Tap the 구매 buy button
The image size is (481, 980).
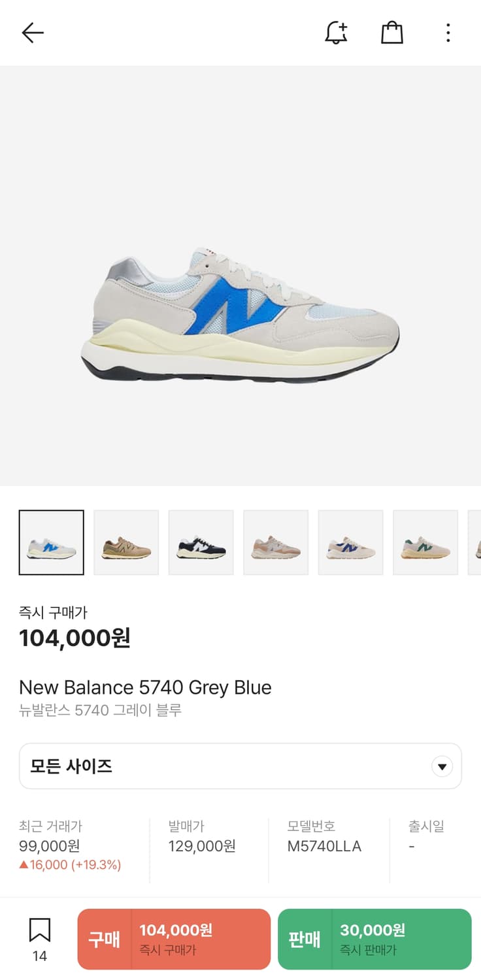[x=174, y=939]
